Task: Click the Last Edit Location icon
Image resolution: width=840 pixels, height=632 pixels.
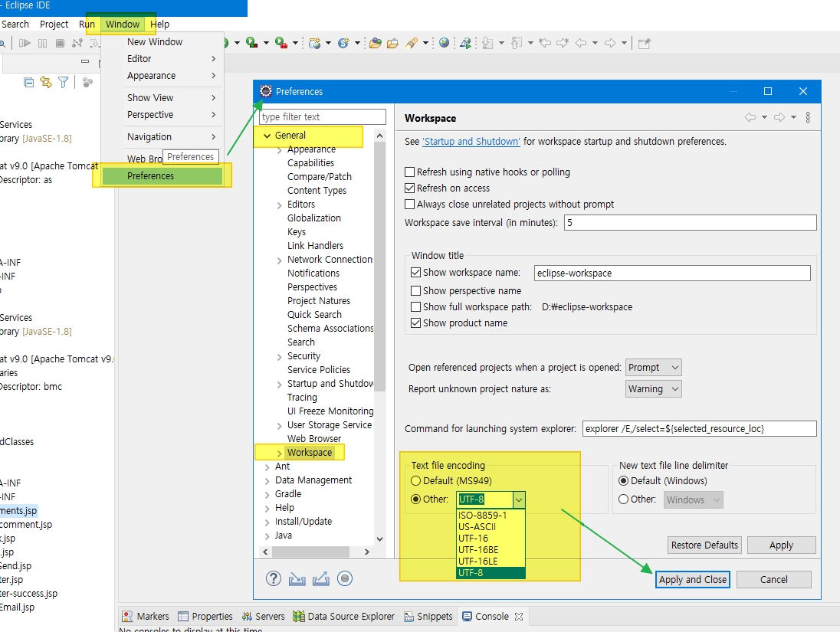Action: [545, 43]
